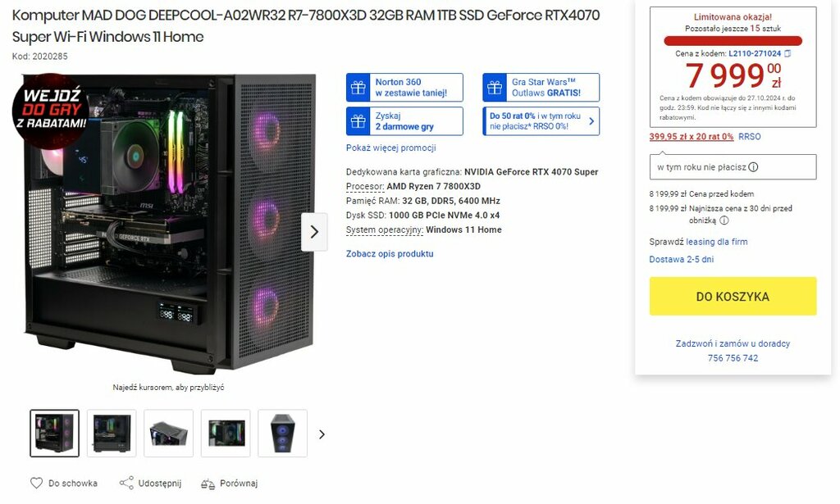Screen dimensions: 840x504
Task: Click info icon beside 'Najniższa cena z 30 dni'
Action: (724, 220)
